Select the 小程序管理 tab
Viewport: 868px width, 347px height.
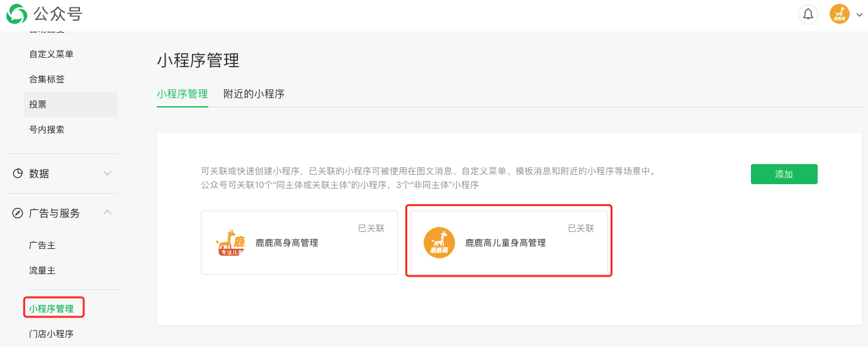pyautogui.click(x=183, y=94)
